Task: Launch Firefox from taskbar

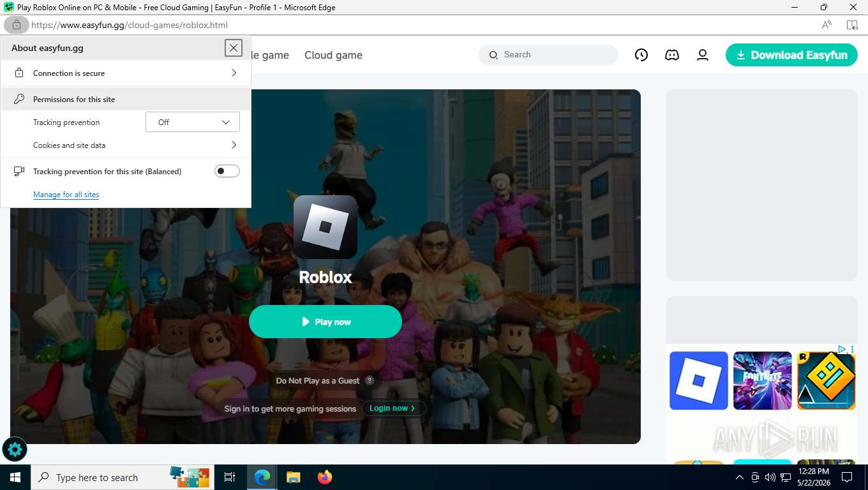Action: [x=325, y=477]
